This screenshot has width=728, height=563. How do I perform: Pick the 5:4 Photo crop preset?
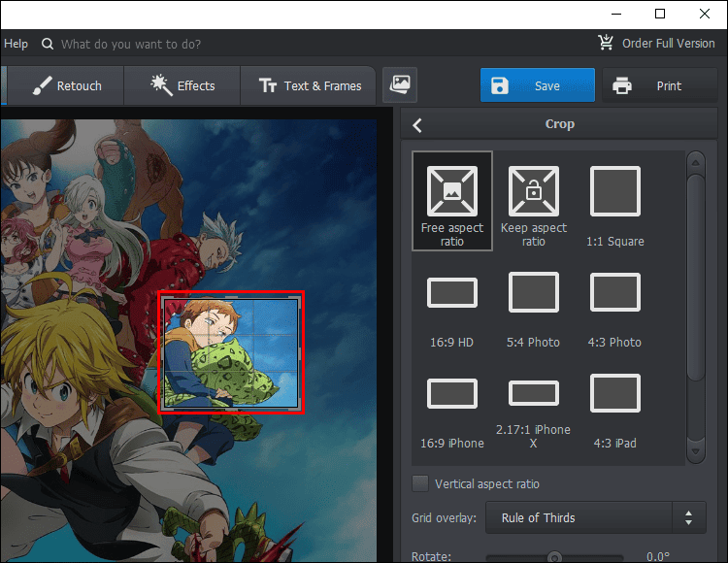pyautogui.click(x=534, y=293)
